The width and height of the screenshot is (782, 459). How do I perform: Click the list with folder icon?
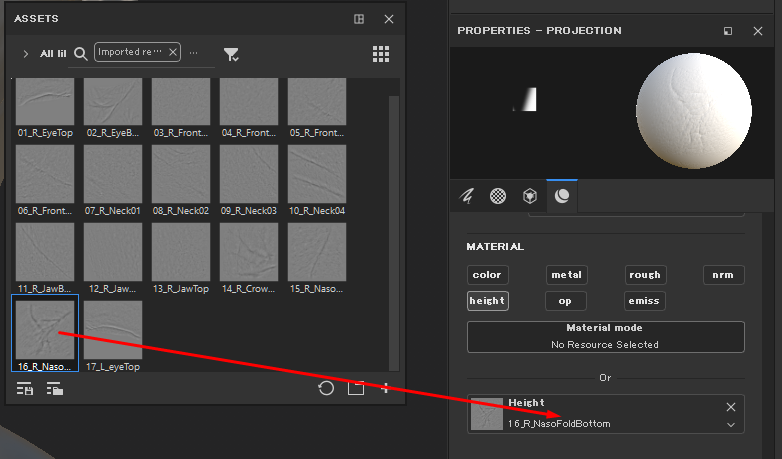55,389
